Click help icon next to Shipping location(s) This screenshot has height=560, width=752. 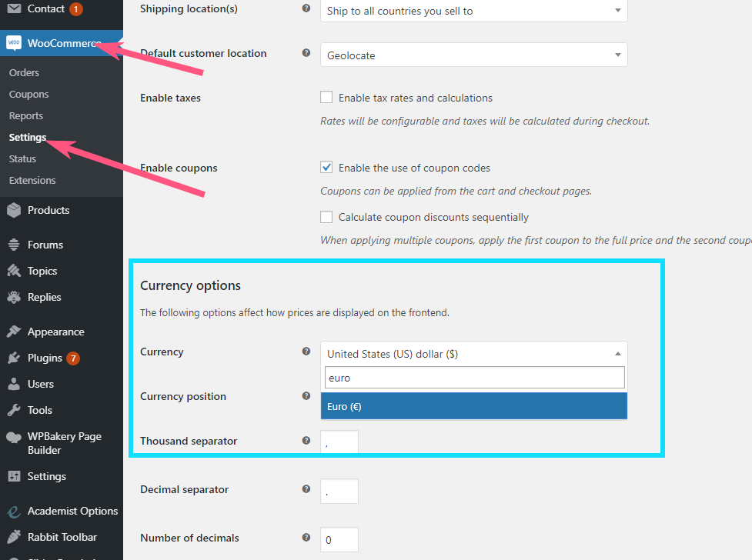tap(306, 8)
